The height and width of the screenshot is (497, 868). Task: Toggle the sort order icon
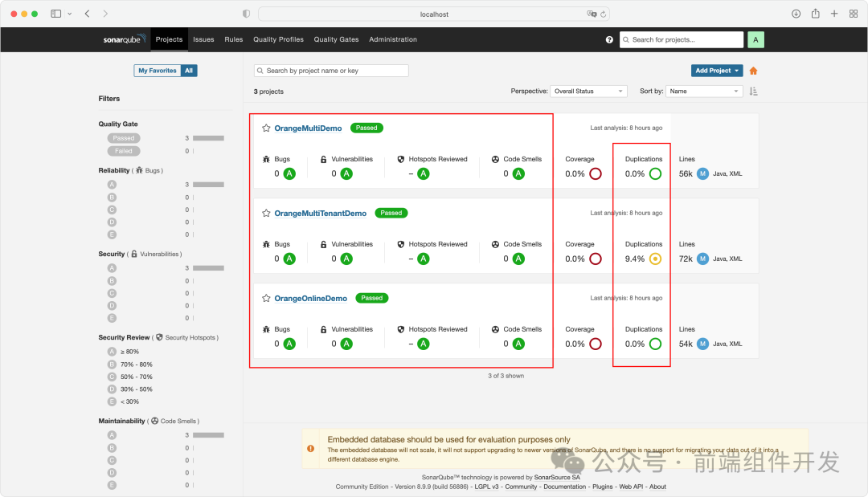[753, 92]
